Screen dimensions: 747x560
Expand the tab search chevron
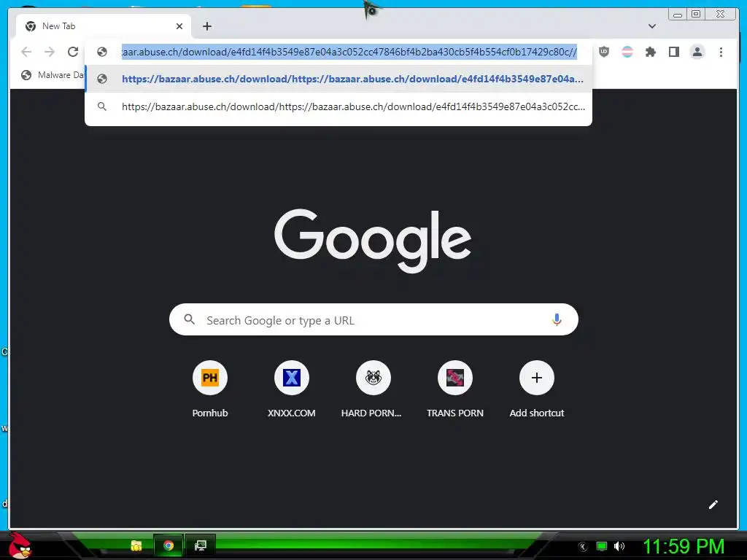coord(651,26)
